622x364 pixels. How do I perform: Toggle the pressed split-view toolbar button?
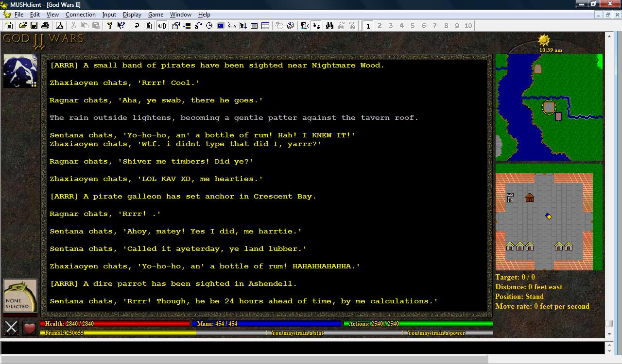[x=162, y=26]
